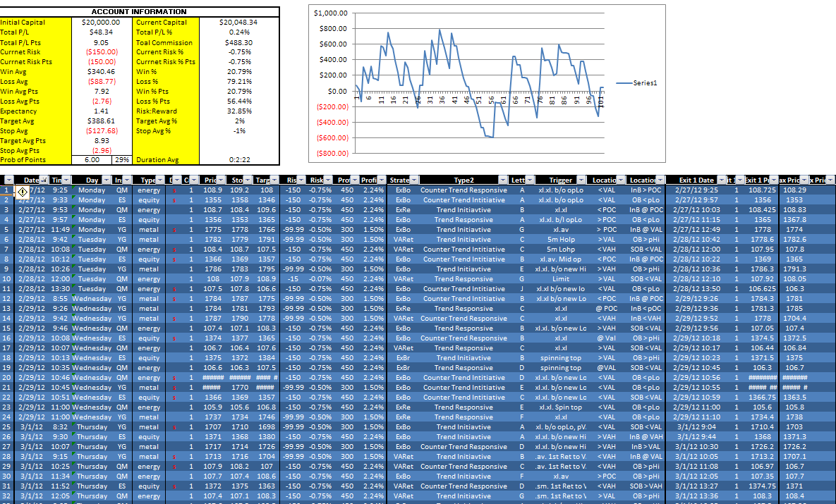Open the Instrument (In) column filter dropdown
The height and width of the screenshot is (504, 836).
coord(127,180)
